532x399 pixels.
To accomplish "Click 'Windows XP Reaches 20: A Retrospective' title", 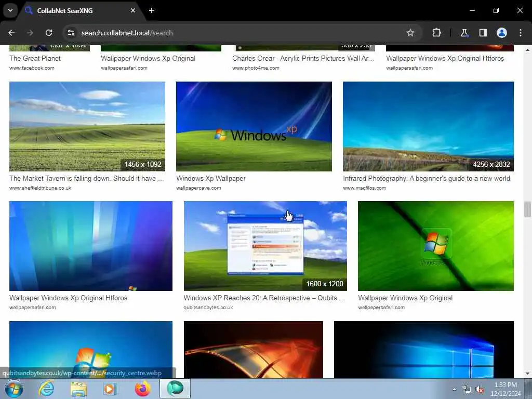I will coord(264,298).
